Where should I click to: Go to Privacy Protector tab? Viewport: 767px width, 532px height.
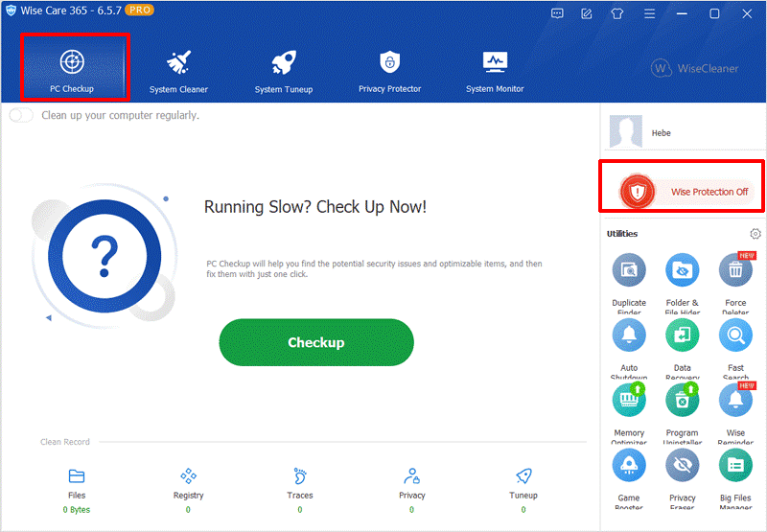pos(390,70)
